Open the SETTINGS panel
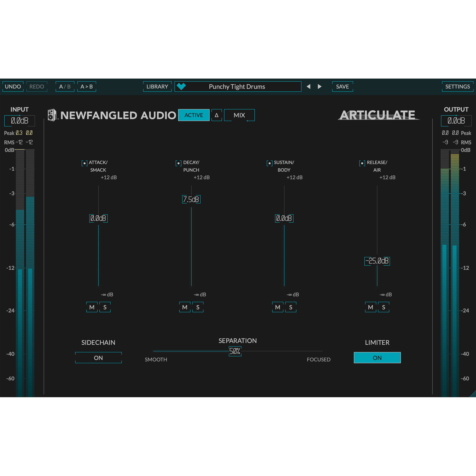 [x=457, y=86]
